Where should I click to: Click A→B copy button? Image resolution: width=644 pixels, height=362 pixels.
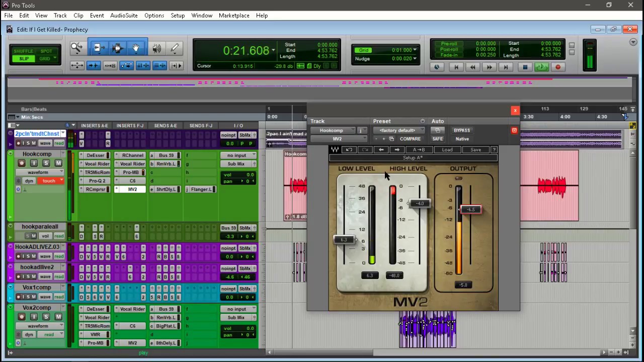click(x=419, y=150)
